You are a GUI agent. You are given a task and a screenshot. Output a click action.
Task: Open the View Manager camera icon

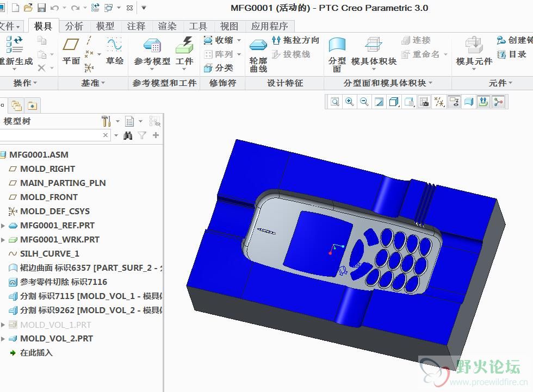424,102
